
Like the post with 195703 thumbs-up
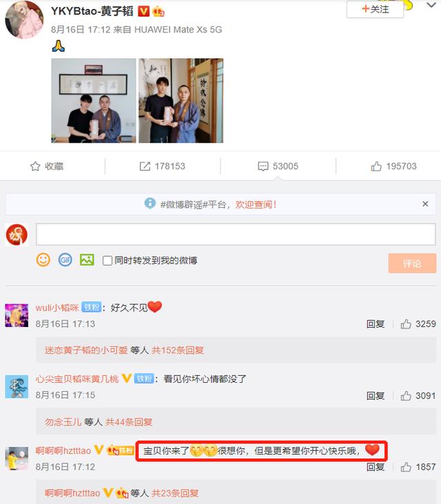(x=376, y=166)
